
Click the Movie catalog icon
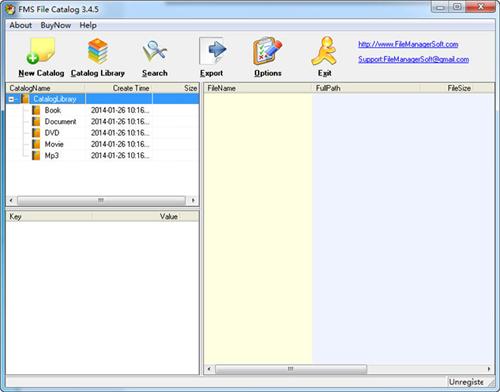(36, 144)
